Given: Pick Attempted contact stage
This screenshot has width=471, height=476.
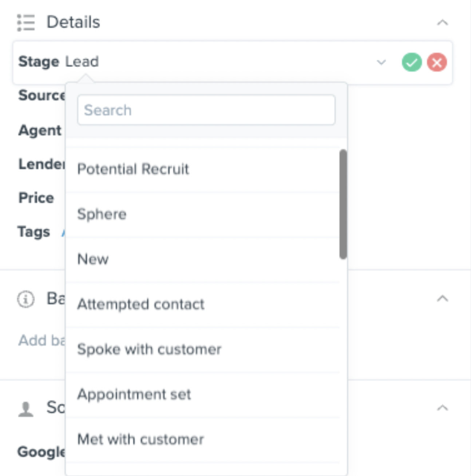Looking at the screenshot, I should point(202,305).
